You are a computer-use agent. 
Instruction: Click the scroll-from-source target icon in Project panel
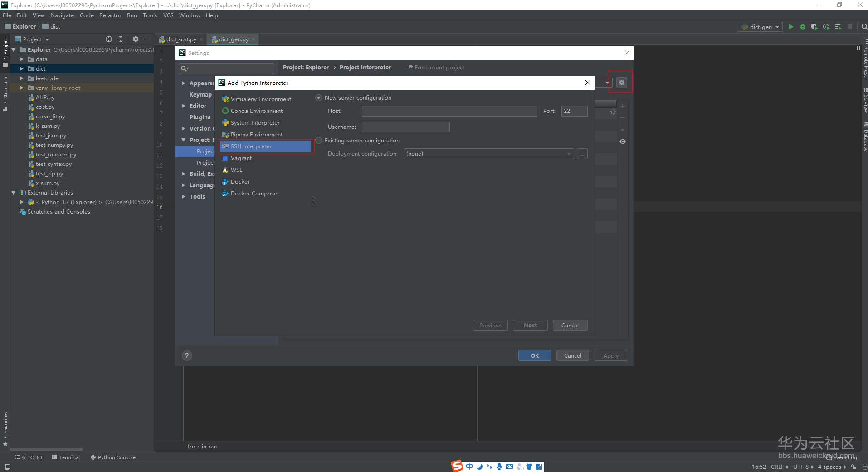coord(109,39)
